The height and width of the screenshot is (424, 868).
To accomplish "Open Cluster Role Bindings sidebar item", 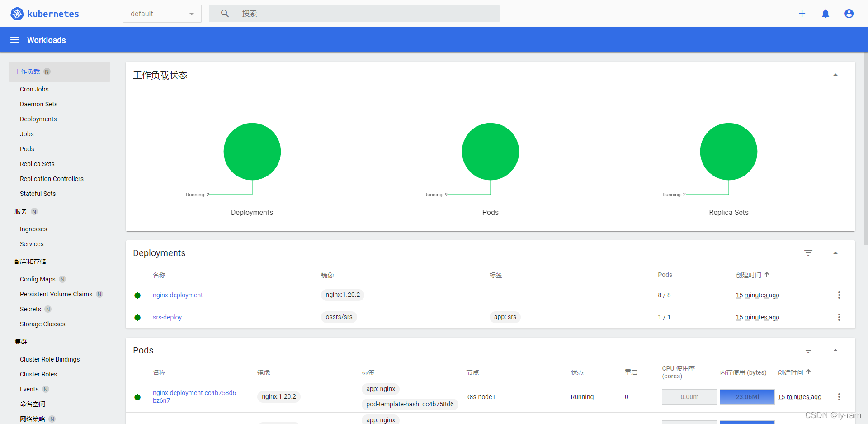I will coord(50,359).
